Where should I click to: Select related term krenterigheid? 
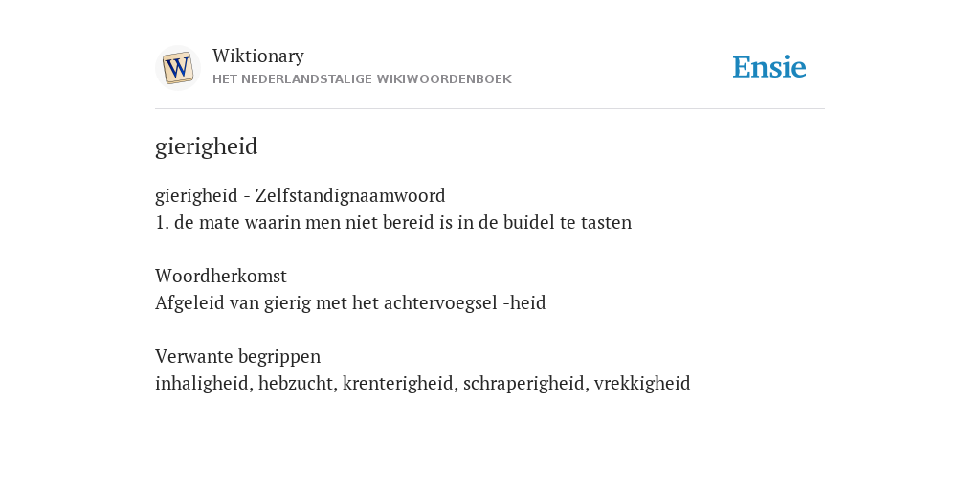pyautogui.click(x=398, y=383)
